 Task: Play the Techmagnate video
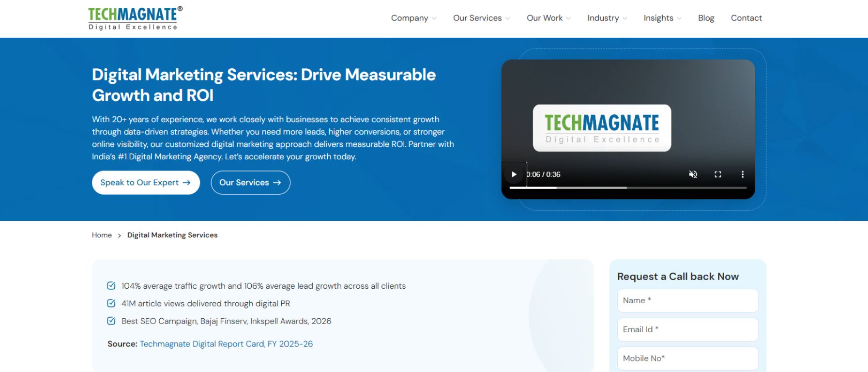tap(514, 174)
